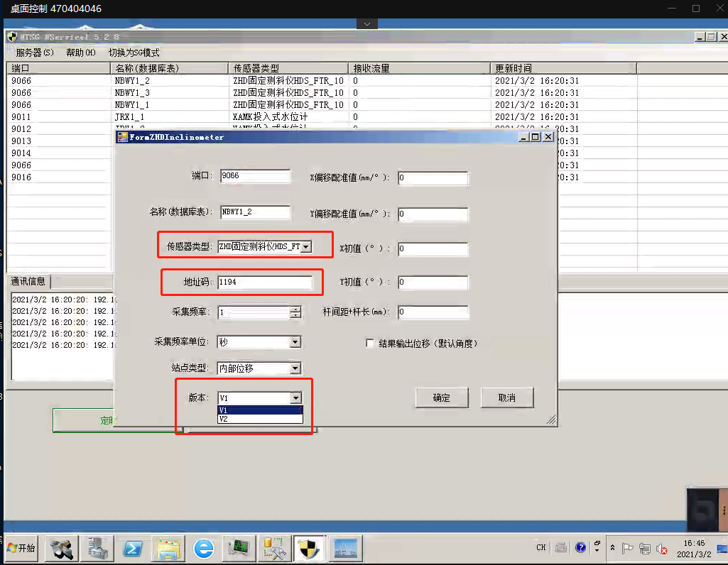
Task: Open PowerShell from the taskbar
Action: (133, 548)
